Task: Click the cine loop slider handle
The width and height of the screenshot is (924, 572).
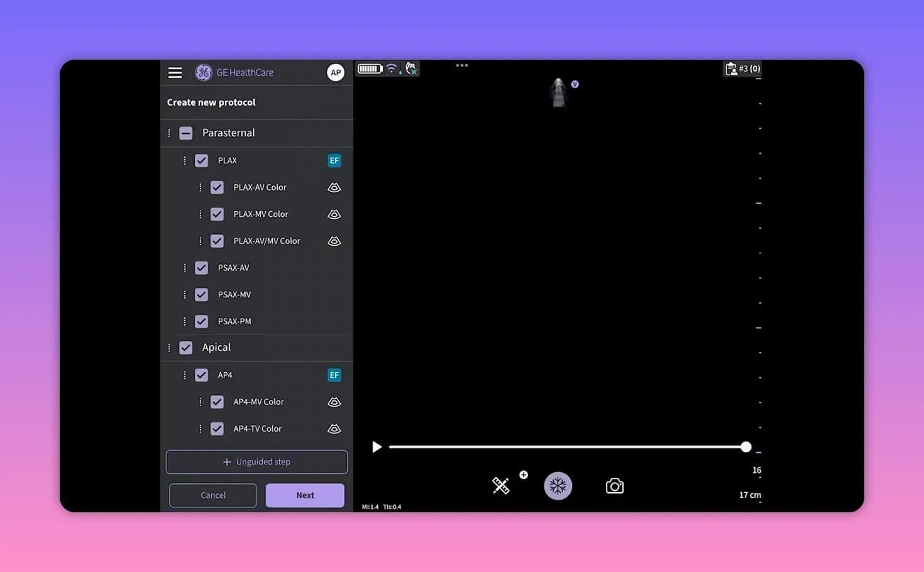Action: click(x=746, y=447)
